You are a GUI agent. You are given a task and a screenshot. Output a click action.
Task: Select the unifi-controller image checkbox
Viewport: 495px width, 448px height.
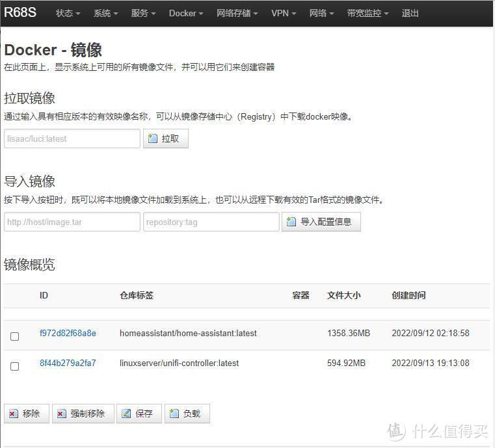coord(15,366)
